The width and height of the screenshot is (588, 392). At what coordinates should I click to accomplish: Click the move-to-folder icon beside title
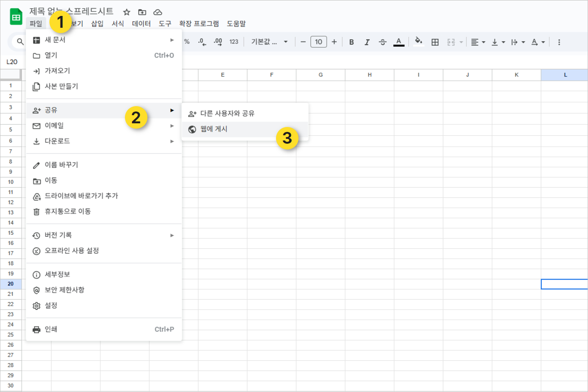click(142, 12)
